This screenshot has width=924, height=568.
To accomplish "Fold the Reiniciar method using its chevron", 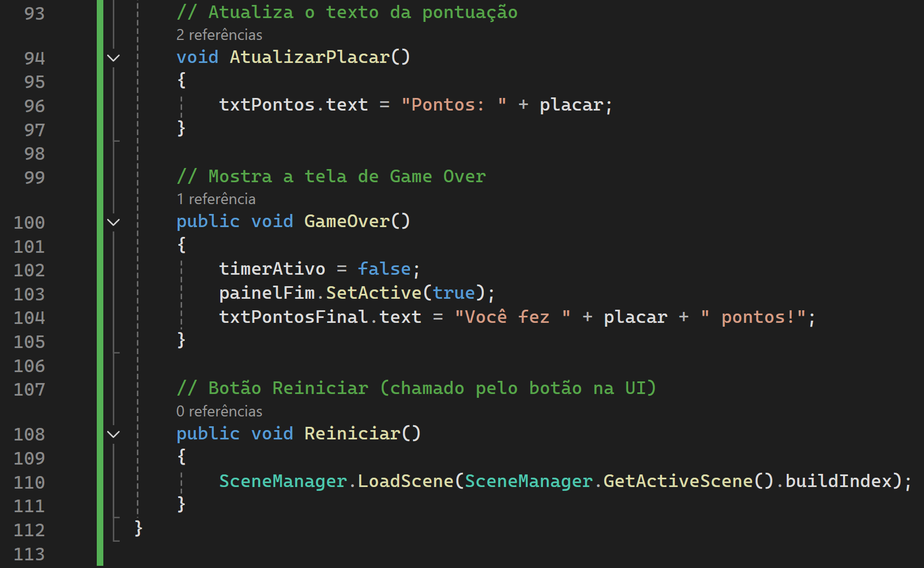I will (x=113, y=434).
